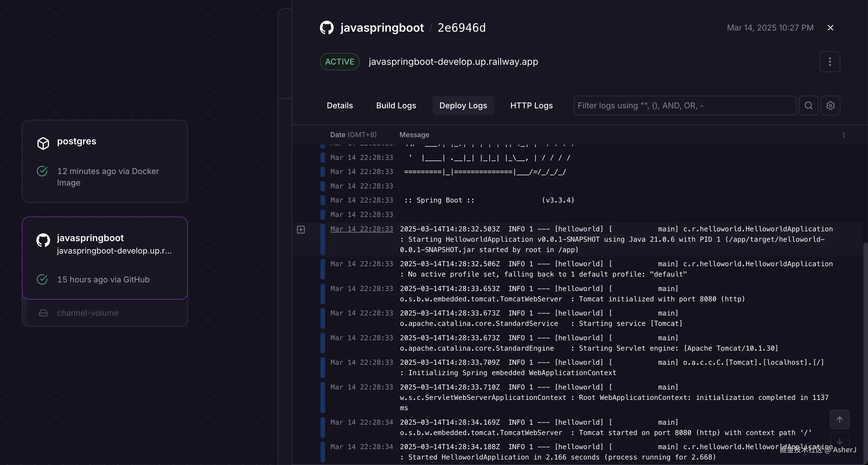Switch to the Build Logs tab
The width and height of the screenshot is (868, 465).
[396, 105]
